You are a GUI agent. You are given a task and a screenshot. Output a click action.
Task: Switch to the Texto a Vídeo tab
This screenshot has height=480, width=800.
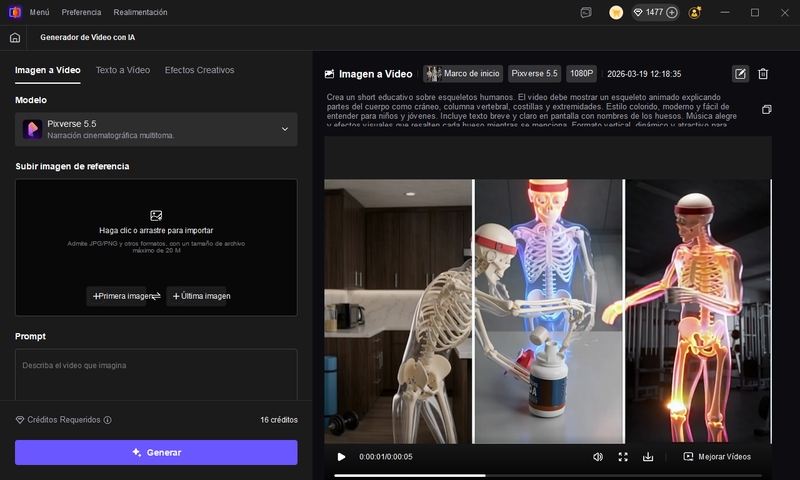(122, 70)
